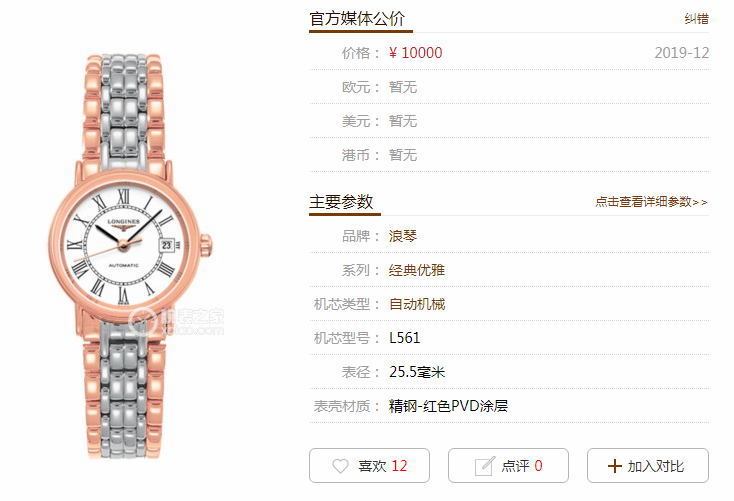734x501 pixels.
Task: Select the 自动机械 movement type link
Action: [x=417, y=304]
